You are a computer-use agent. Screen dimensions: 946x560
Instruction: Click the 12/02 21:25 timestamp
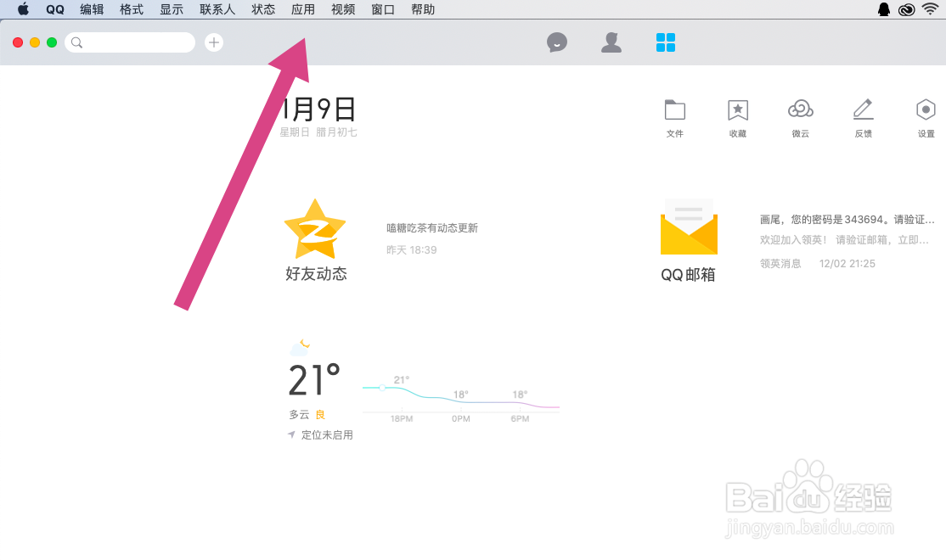click(x=847, y=263)
